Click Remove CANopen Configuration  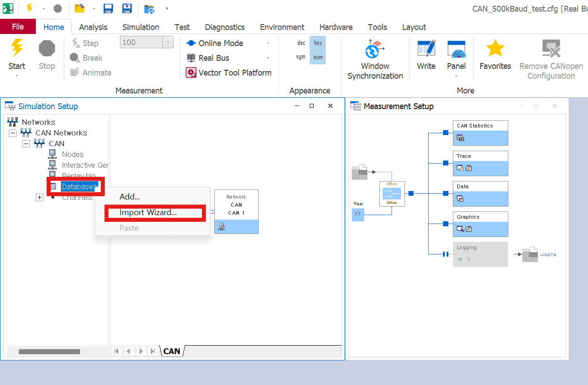[551, 59]
